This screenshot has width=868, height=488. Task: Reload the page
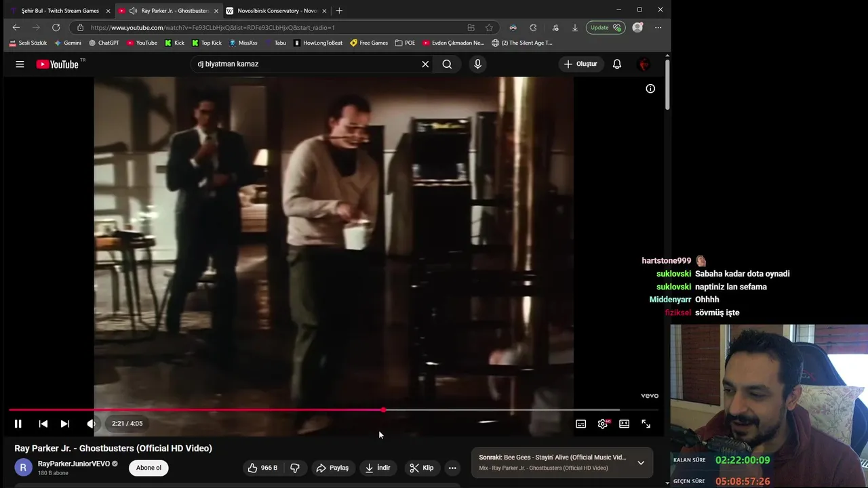pos(56,28)
